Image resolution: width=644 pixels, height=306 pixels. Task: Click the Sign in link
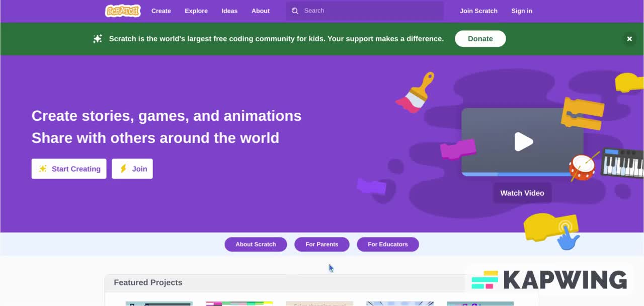click(x=522, y=11)
